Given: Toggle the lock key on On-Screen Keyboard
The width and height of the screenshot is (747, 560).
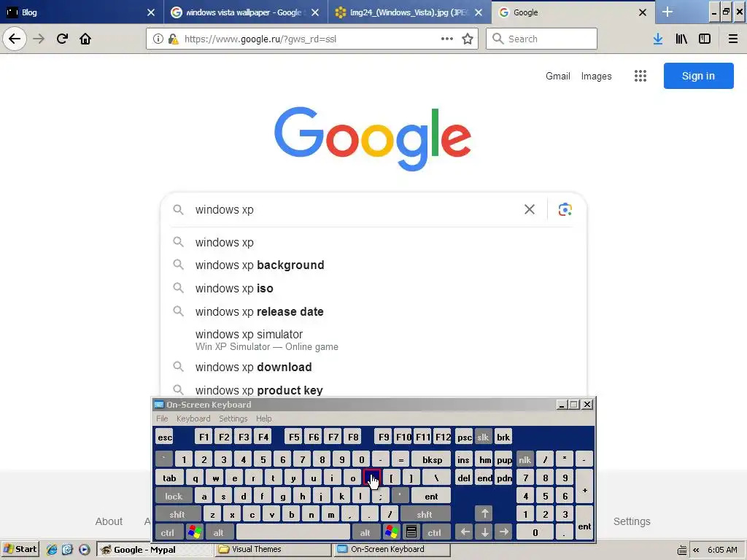Looking at the screenshot, I should point(174,496).
